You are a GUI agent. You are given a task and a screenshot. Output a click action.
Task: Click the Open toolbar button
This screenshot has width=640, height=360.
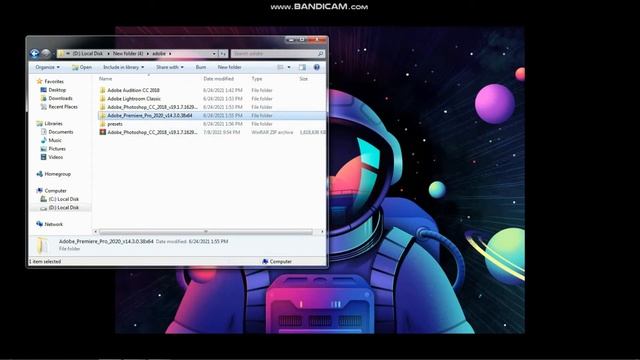[82, 67]
